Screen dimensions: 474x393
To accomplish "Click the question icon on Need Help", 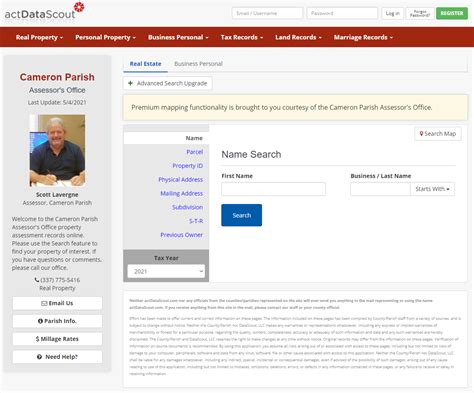I will [39, 357].
